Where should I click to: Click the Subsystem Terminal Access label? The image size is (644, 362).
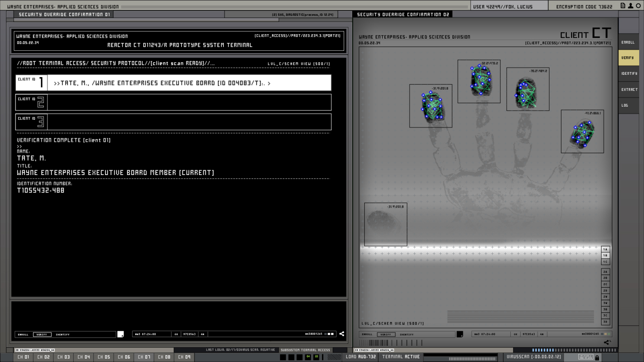click(305, 350)
